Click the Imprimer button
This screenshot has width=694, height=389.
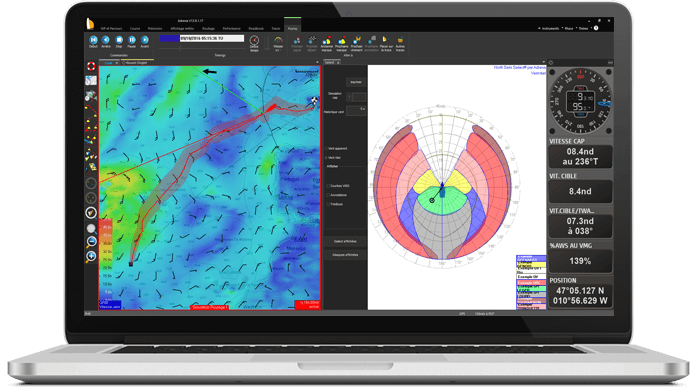356,82
